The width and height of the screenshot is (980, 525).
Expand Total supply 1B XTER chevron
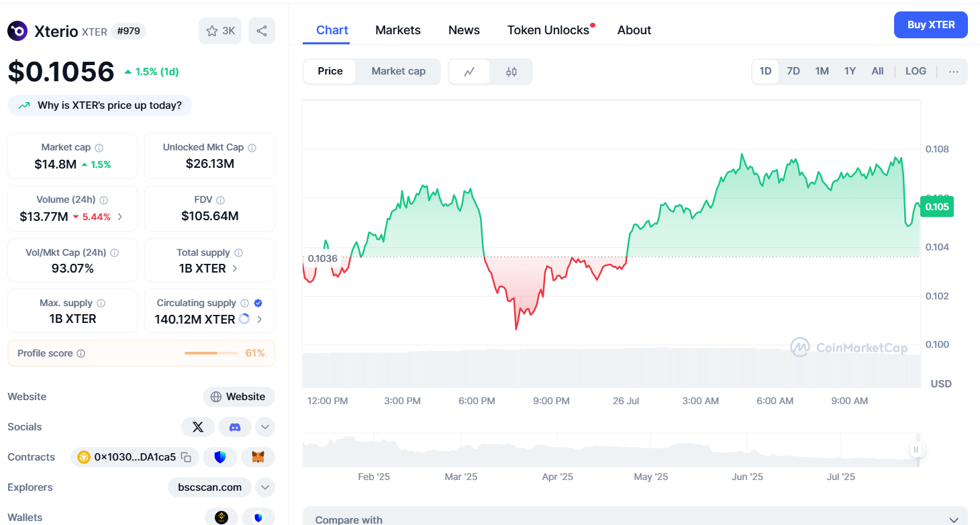point(235,268)
